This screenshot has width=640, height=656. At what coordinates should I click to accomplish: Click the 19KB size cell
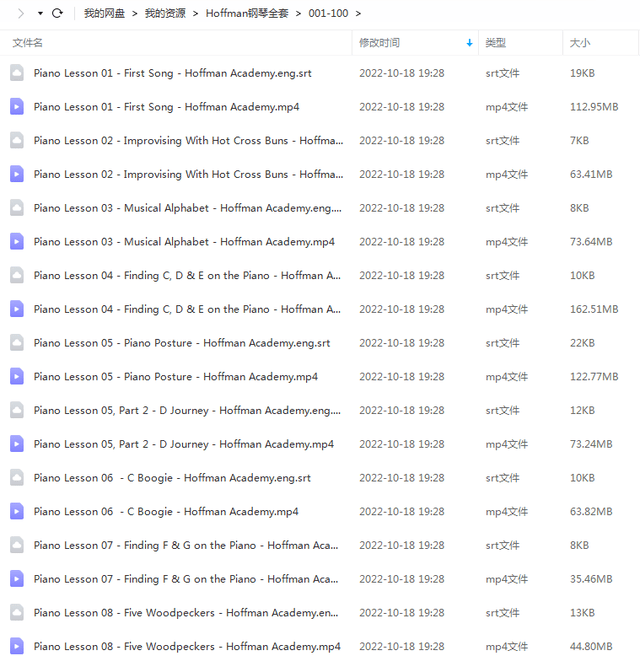(x=582, y=73)
